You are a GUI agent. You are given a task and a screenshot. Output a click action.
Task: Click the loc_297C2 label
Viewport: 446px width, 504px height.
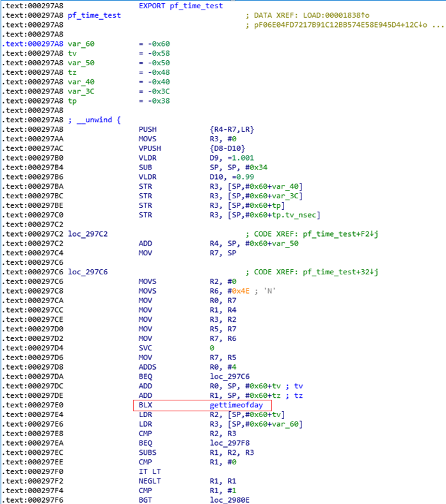(88, 234)
